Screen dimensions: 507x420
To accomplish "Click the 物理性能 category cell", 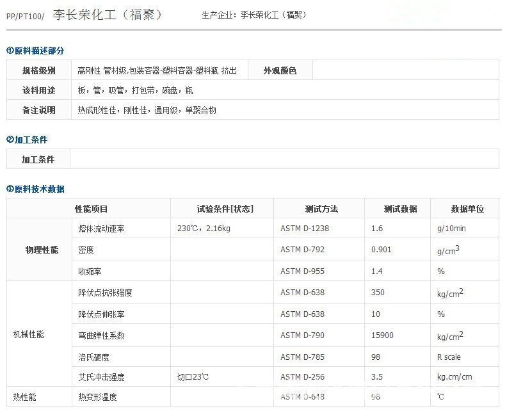I will pos(40,250).
